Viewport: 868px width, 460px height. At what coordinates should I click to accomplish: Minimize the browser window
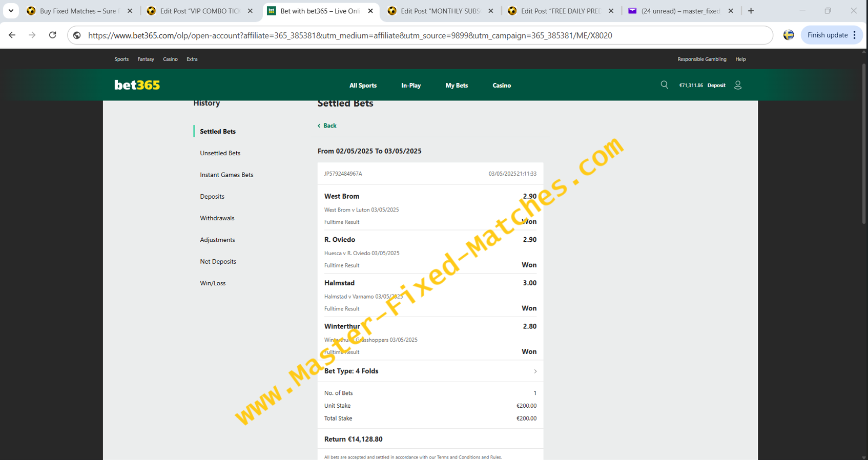[802, 11]
